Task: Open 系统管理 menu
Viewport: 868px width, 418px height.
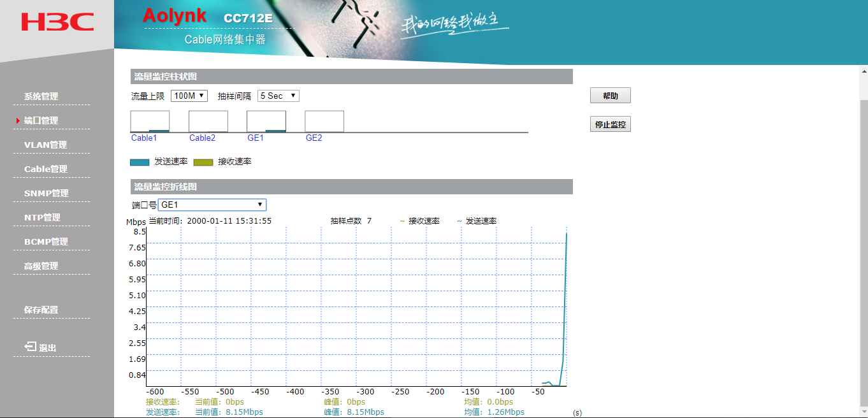Action: pyautogui.click(x=41, y=97)
